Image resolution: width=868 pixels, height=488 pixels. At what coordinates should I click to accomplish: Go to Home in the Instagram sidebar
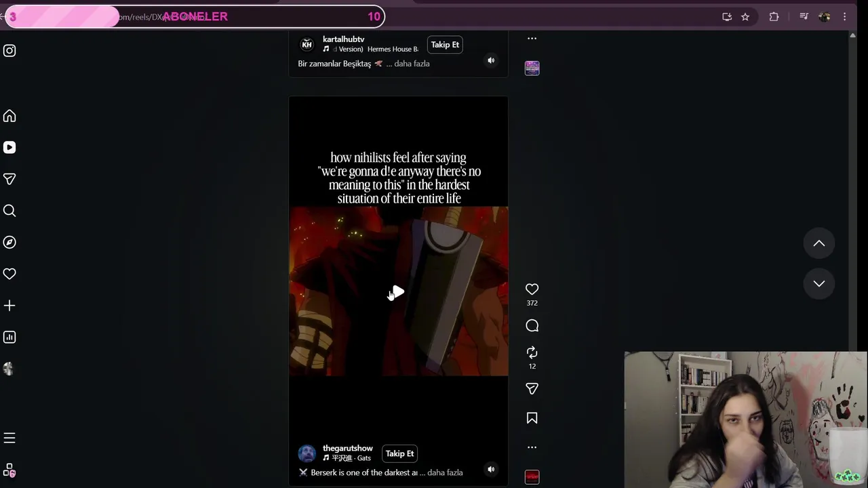click(x=9, y=116)
